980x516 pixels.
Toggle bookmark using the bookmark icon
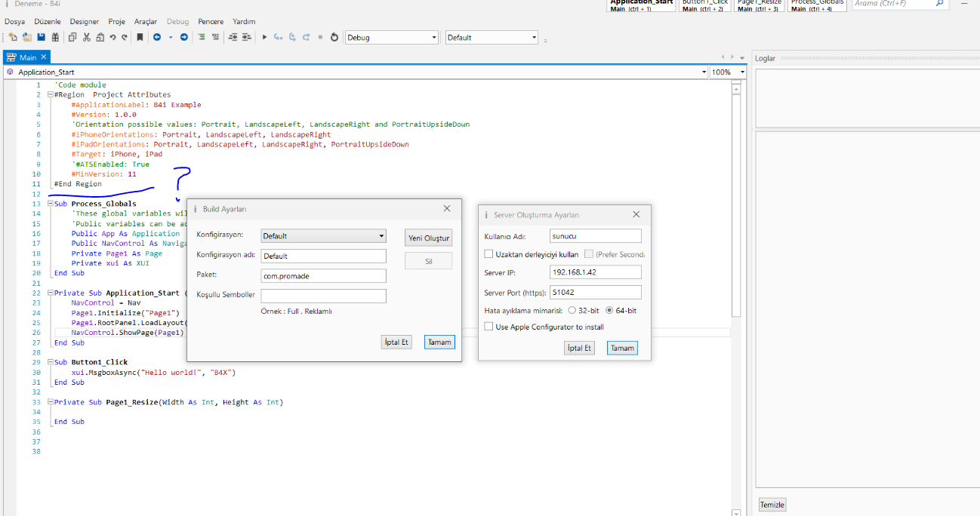140,37
